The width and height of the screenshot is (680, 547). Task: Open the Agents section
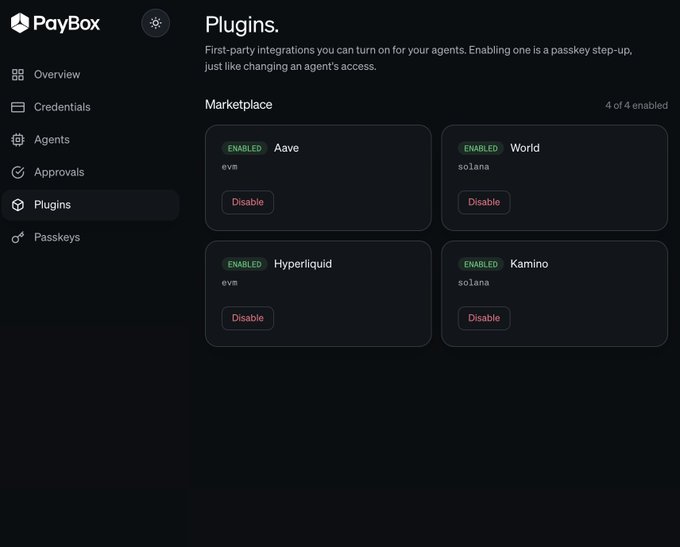[90, 140]
